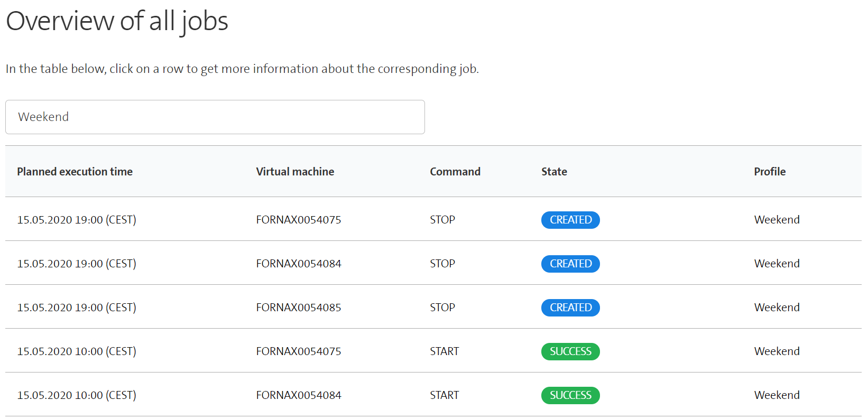Click the Virtual machine column header

click(295, 172)
